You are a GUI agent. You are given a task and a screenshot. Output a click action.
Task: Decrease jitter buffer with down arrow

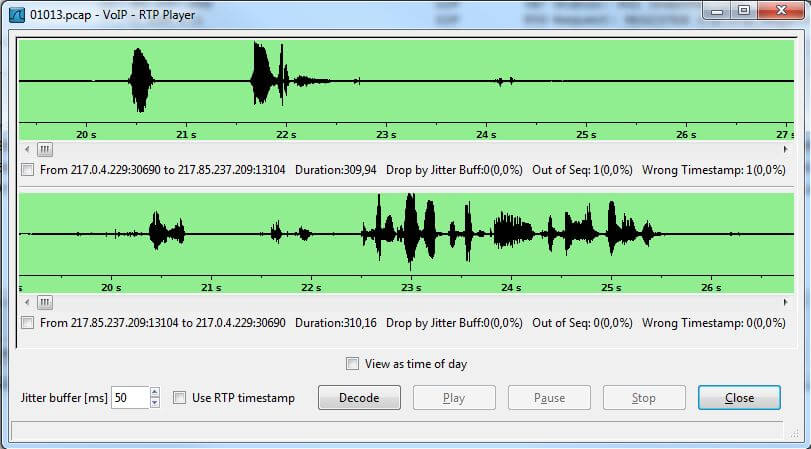(x=154, y=403)
